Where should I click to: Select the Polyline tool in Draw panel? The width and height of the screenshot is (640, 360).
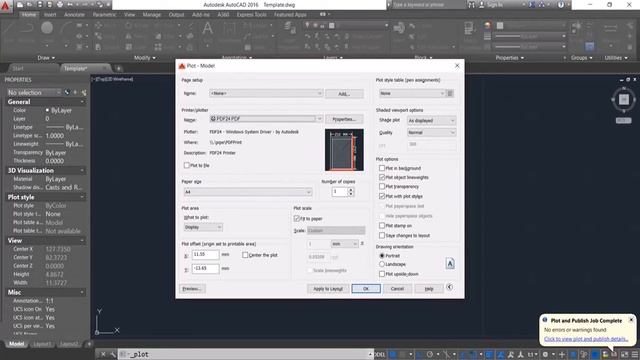tap(27, 28)
